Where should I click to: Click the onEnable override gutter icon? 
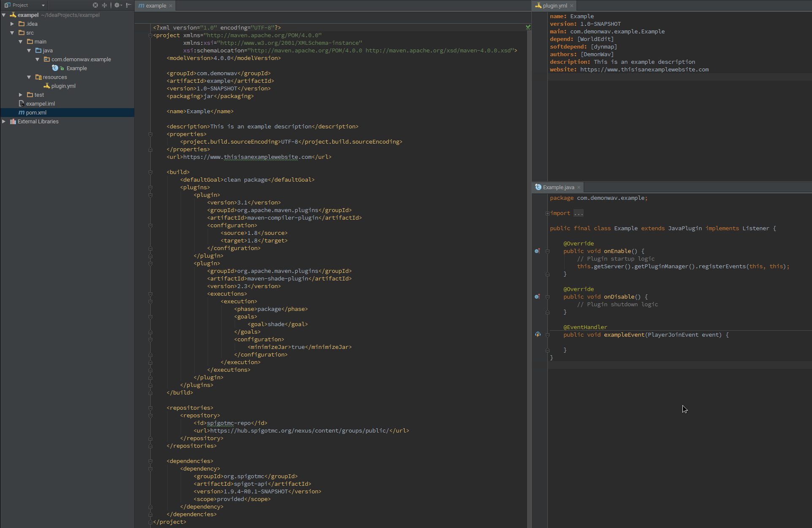[x=537, y=251]
